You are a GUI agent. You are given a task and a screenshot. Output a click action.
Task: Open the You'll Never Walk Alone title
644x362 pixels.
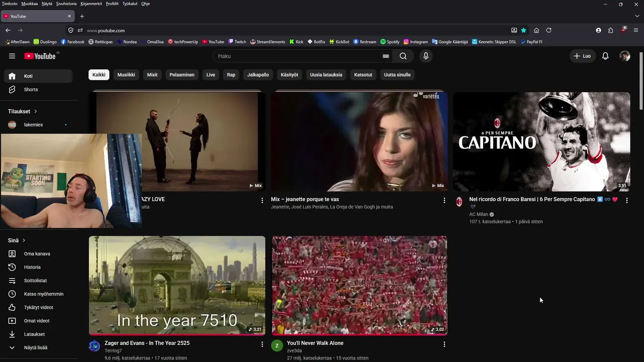coord(315,343)
